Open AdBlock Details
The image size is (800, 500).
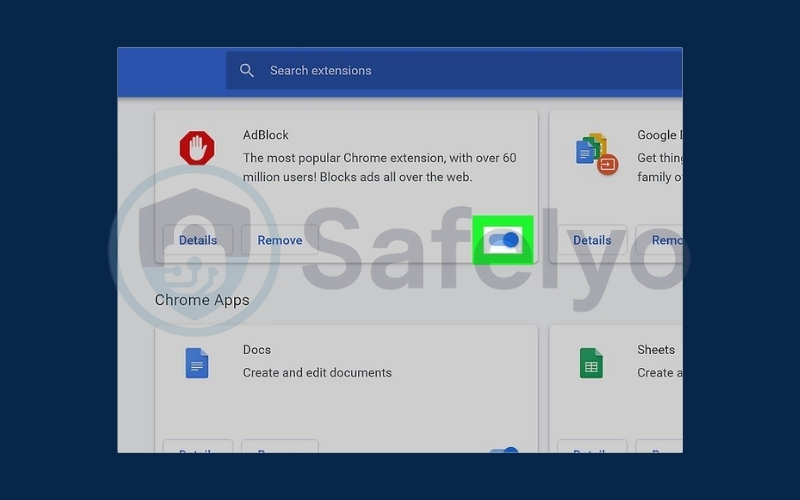coord(198,240)
